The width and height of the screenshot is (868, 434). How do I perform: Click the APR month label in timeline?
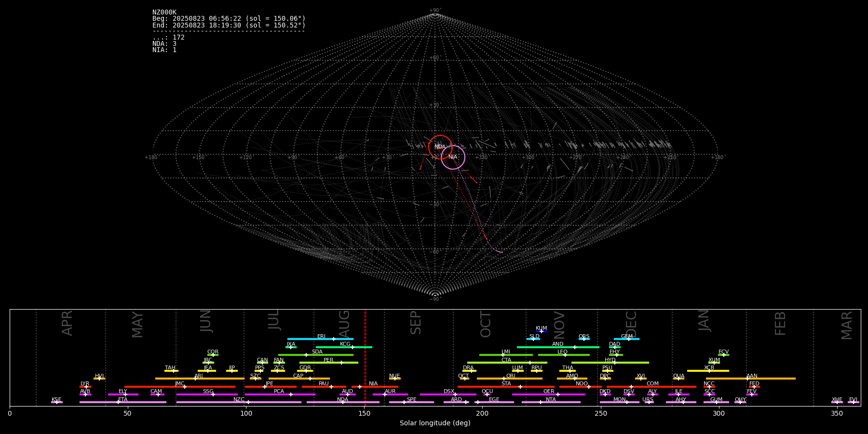pos(67,323)
